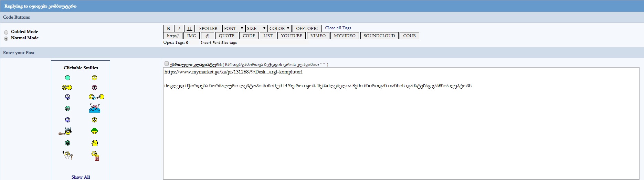The height and width of the screenshot is (180, 644).
Task: Embed a MYVIDEO tag
Action: (345, 36)
